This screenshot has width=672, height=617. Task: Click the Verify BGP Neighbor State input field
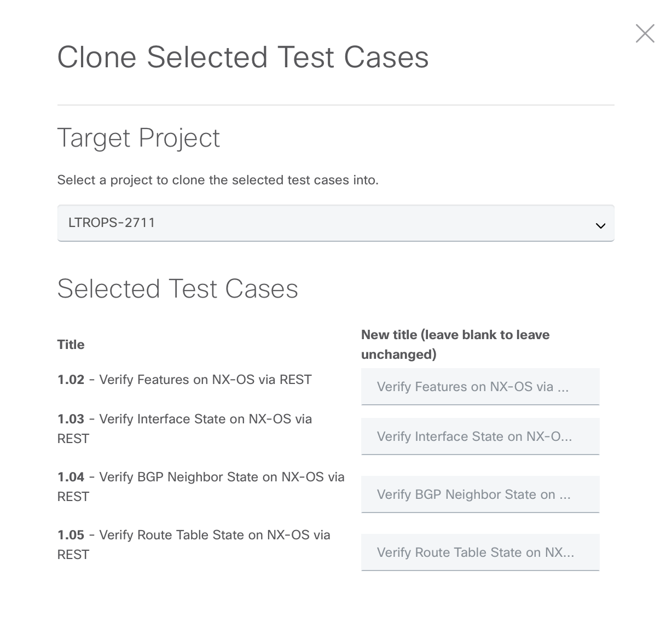[x=480, y=494]
